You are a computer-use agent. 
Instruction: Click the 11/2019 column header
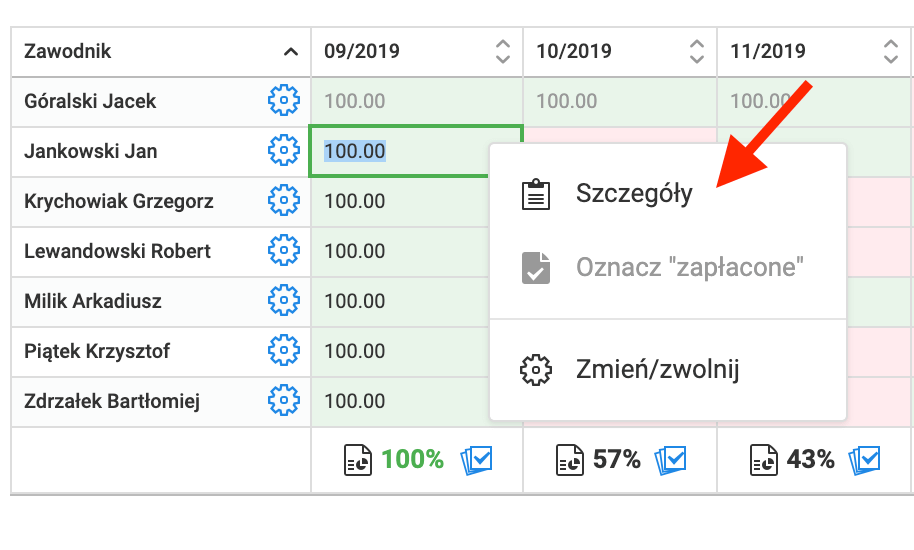click(768, 51)
